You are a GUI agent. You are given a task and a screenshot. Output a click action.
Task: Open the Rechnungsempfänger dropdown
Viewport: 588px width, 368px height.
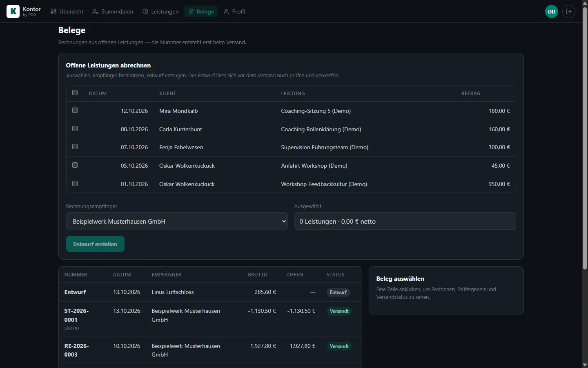177,221
